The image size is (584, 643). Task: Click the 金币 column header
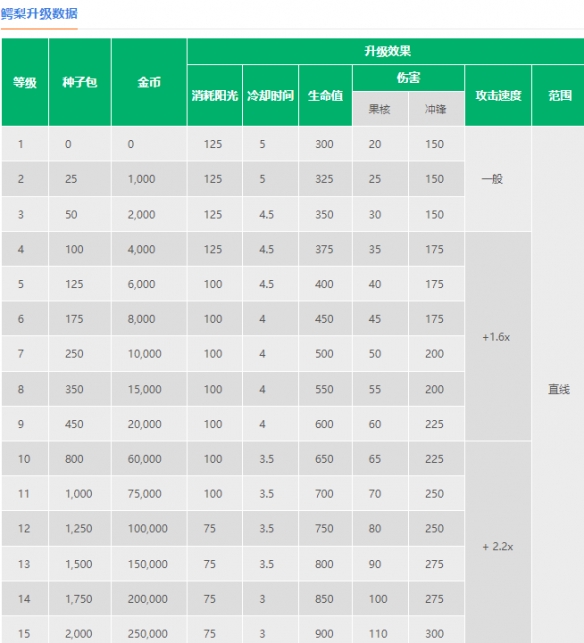(x=149, y=82)
